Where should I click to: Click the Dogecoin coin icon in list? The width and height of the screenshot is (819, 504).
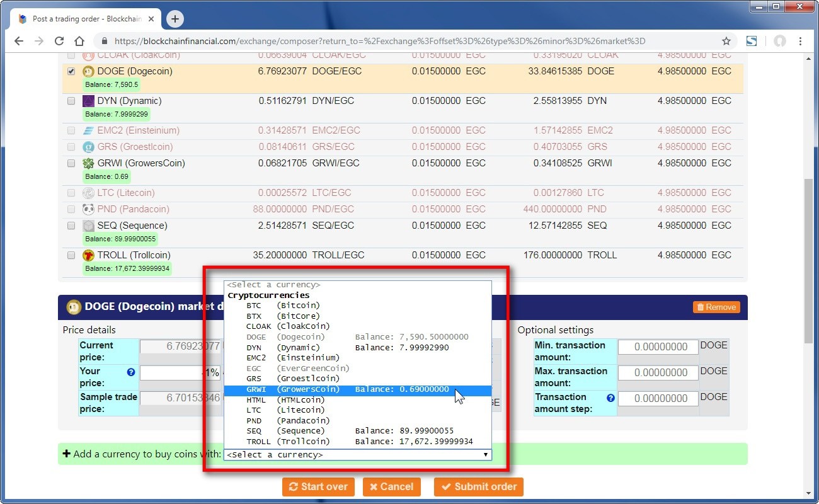89,71
